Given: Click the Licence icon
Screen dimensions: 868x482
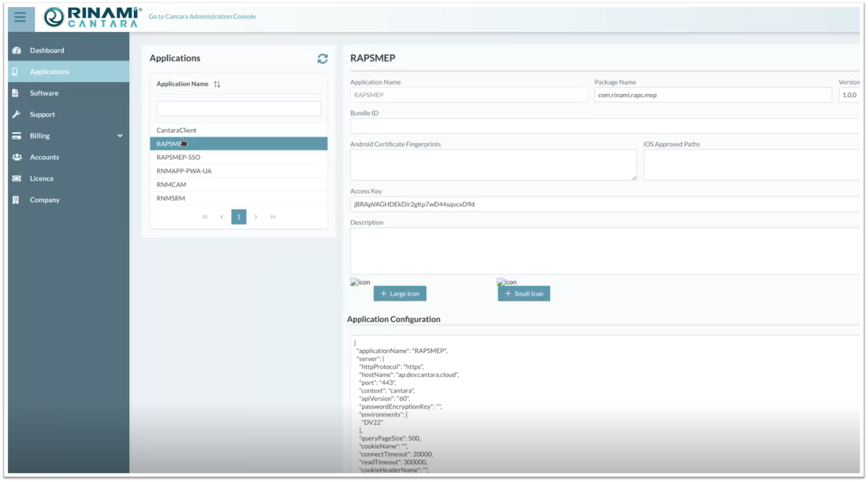Looking at the screenshot, I should pos(17,178).
